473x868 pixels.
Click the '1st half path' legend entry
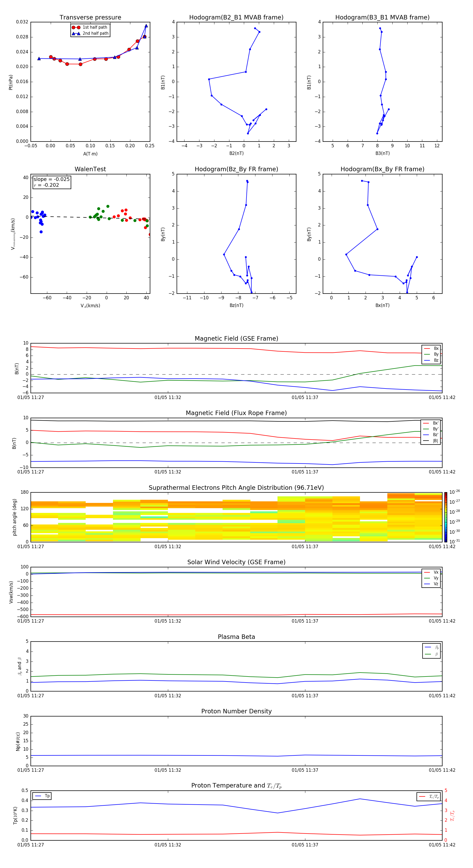click(x=90, y=27)
